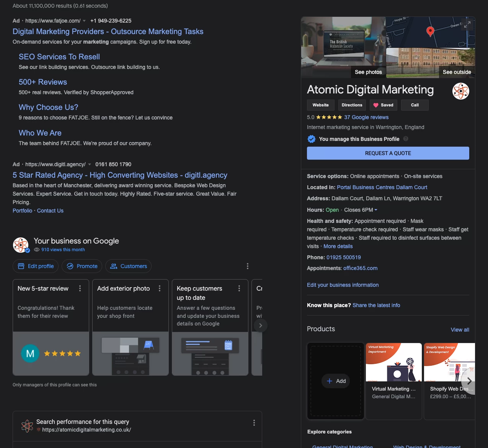Open the Promote chip
The width and height of the screenshot is (488, 448).
click(82, 266)
